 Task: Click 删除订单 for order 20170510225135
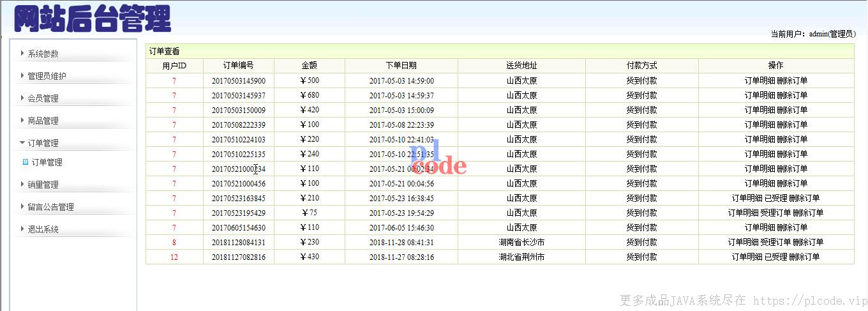click(x=792, y=154)
